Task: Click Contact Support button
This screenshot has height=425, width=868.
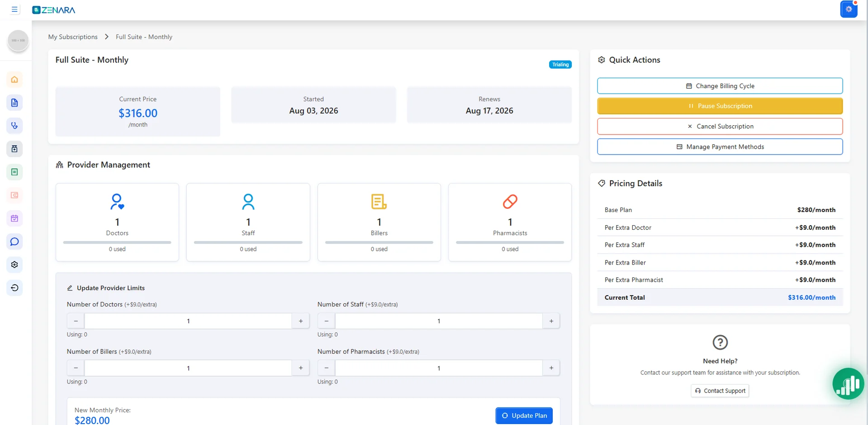Action: tap(720, 391)
